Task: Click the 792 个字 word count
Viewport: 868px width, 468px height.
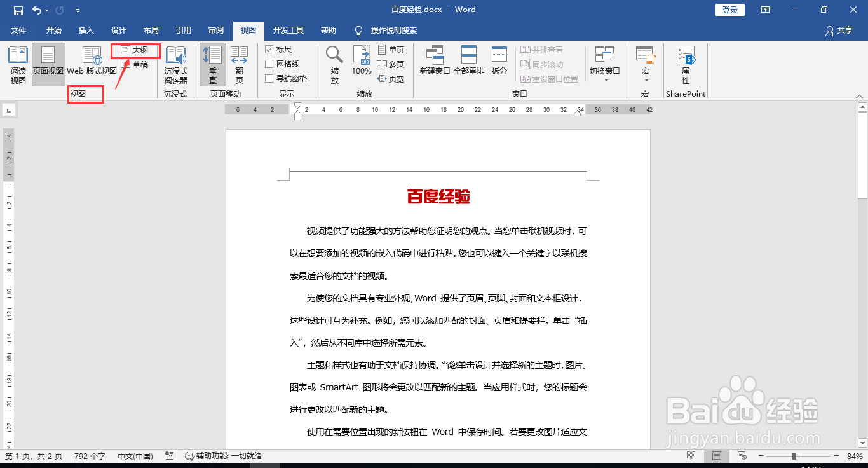Action: (x=90, y=456)
